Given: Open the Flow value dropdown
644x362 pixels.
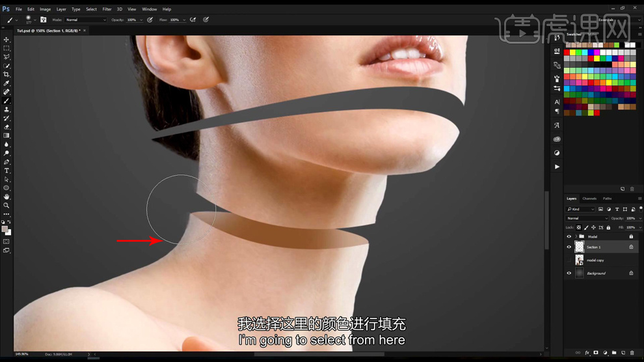Looking at the screenshot, I should [x=184, y=20].
